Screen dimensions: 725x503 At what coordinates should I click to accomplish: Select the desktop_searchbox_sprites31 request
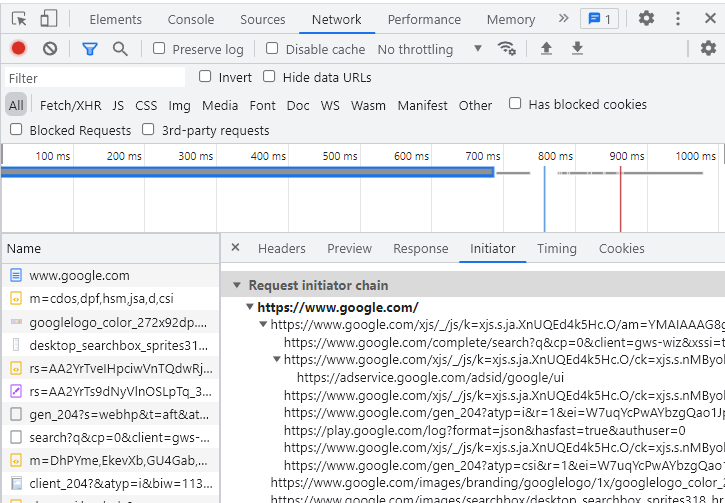click(x=111, y=345)
